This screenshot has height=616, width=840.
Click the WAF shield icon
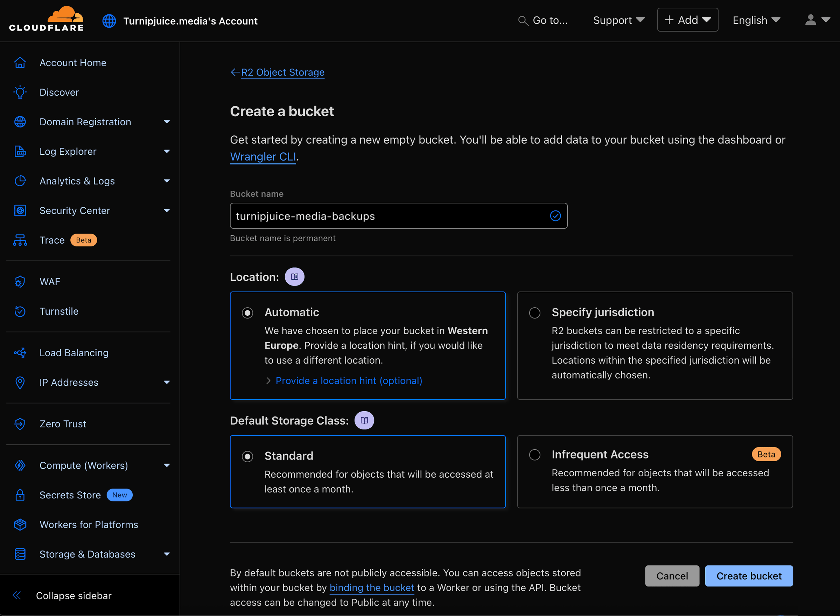point(20,281)
